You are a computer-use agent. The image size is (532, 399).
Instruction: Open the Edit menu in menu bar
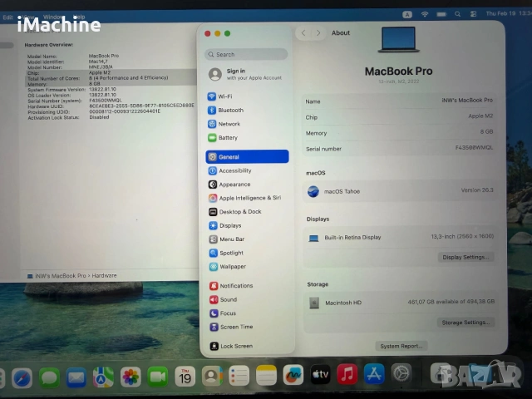coord(7,17)
